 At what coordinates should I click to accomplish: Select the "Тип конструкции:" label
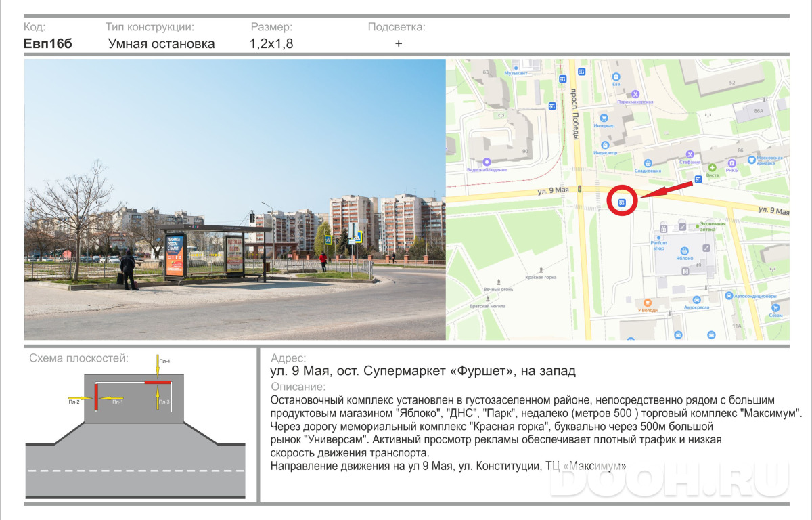coord(150,27)
